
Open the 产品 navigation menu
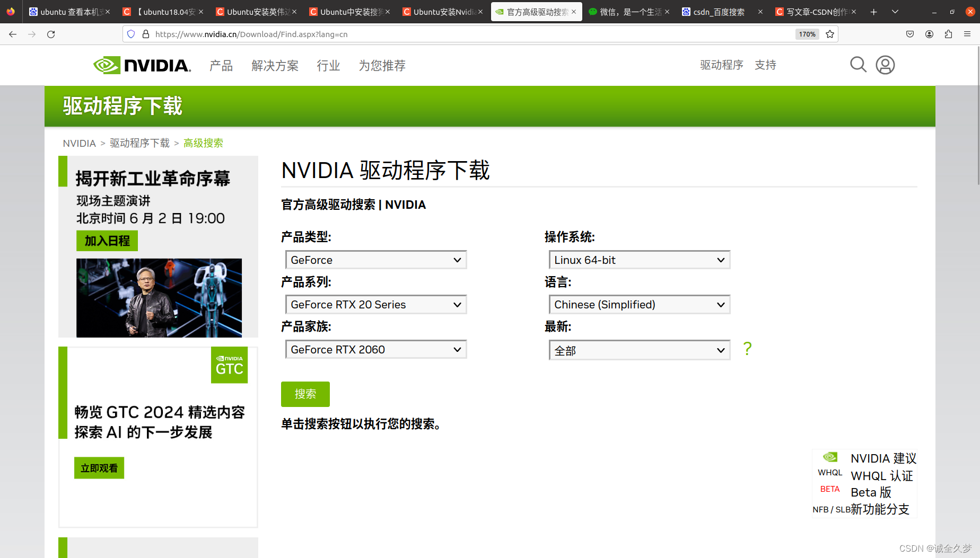click(221, 66)
